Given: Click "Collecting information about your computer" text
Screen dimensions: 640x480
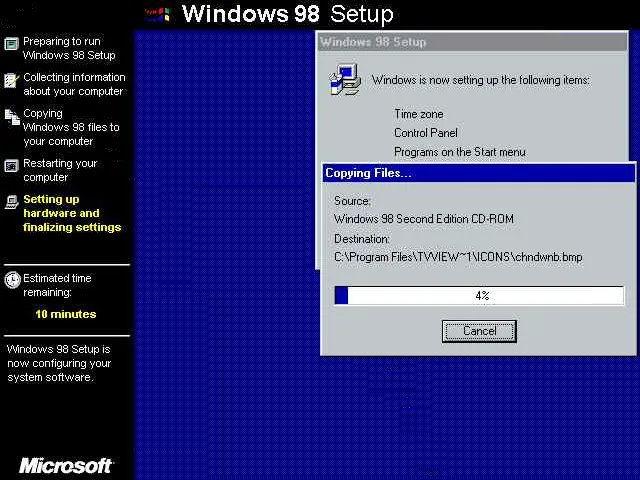Looking at the screenshot, I should pyautogui.click(x=74, y=84).
